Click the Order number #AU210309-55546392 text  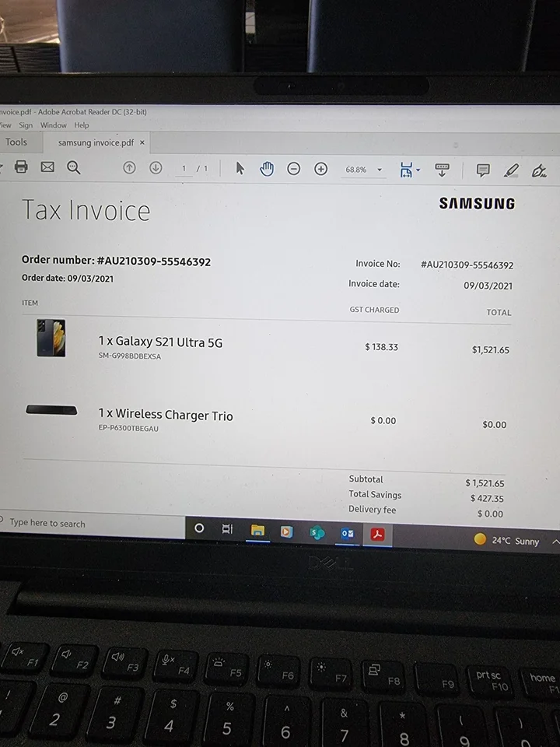tap(116, 261)
